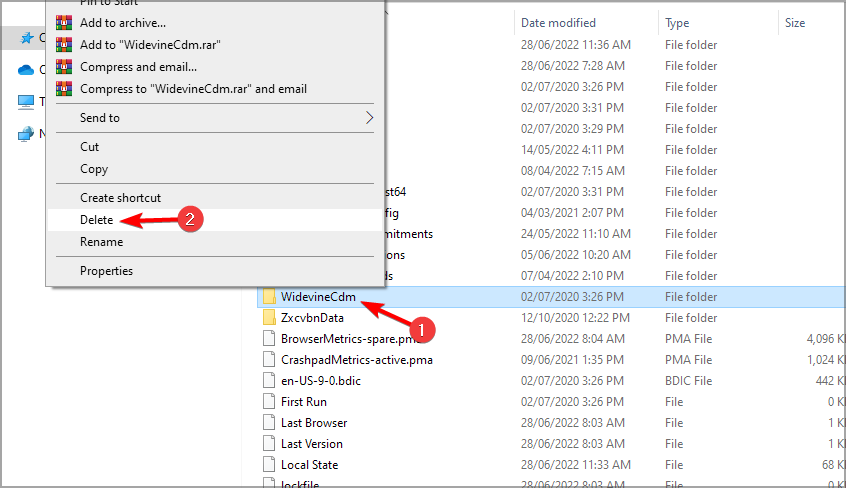The width and height of the screenshot is (846, 488).
Task: Click WinRAR icon beside Compress and email
Action: coord(64,67)
